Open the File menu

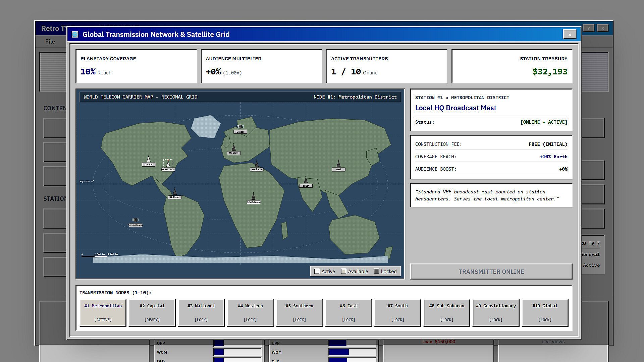tap(50, 42)
